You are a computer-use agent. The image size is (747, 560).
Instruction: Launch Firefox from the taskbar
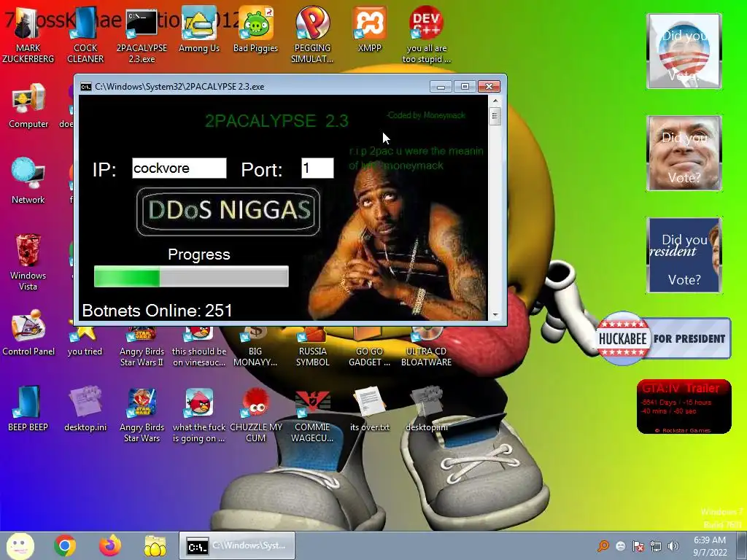coord(110,545)
